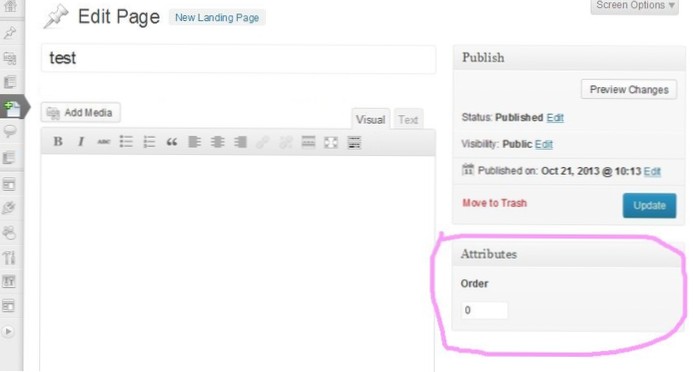Show the kitchen sink toolbar row
The image size is (693, 372).
[354, 142]
